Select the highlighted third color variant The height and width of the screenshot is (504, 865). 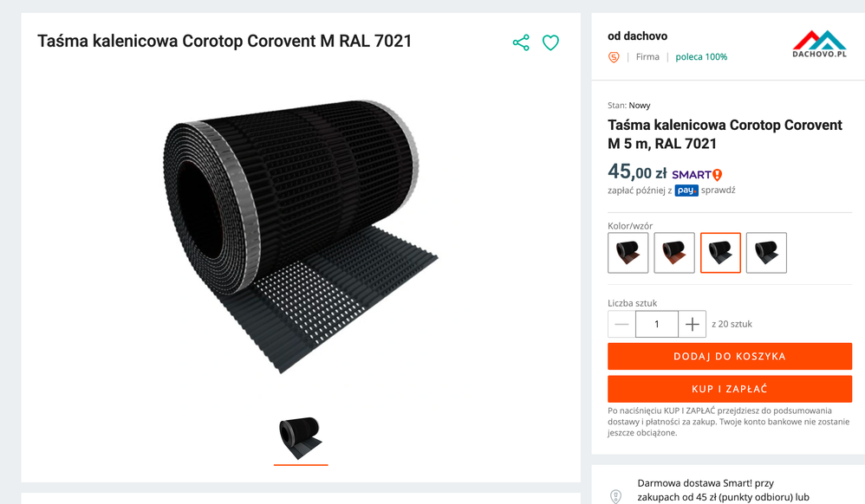720,253
